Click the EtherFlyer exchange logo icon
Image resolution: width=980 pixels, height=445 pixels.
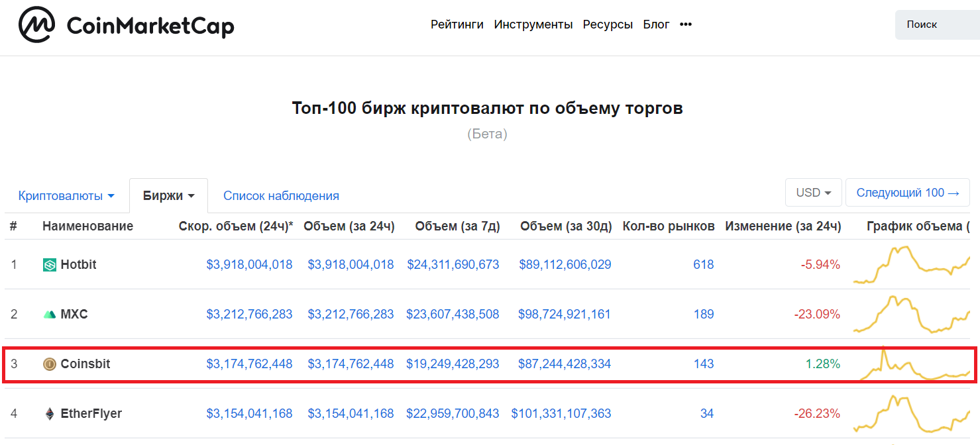(50, 414)
